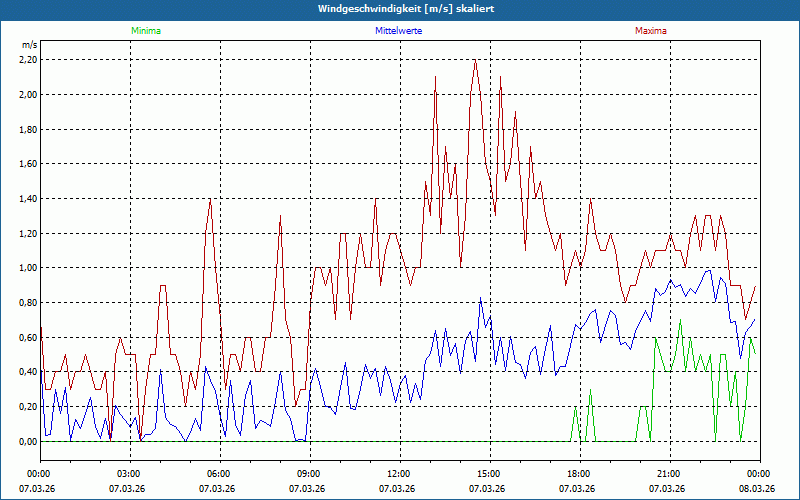
Task: Select the 1,00 y-axis value label
Action: [27, 268]
